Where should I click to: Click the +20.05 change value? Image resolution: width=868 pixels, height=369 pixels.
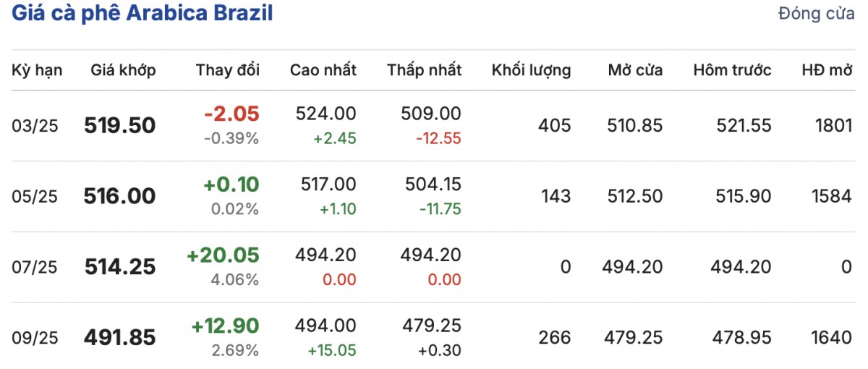223,255
